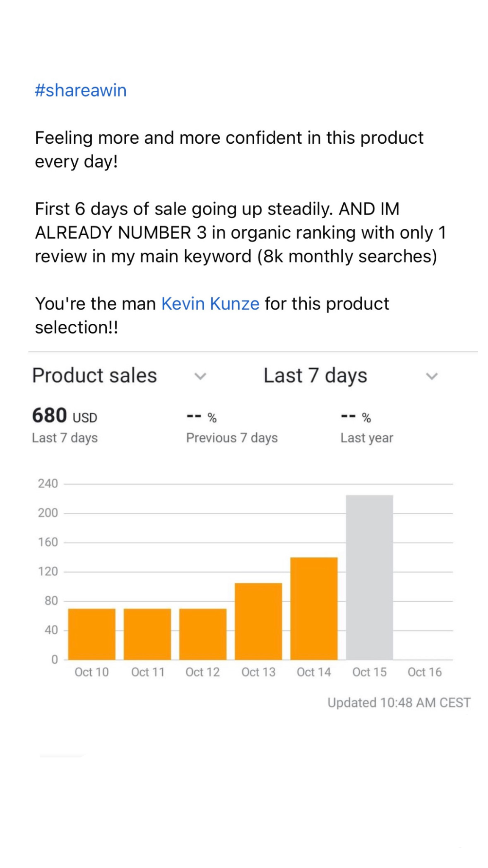This screenshot has width=488, height=868.
Task: Click the chevron beside Product sales
Action: [200, 376]
